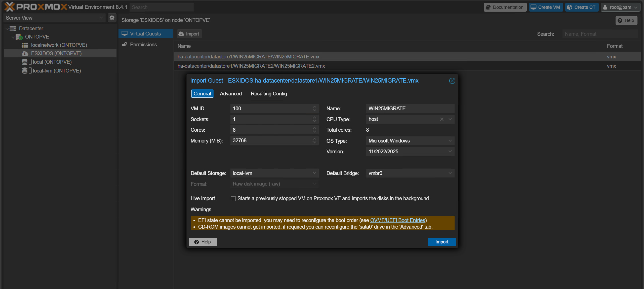The height and width of the screenshot is (289, 644).
Task: Click the top Search field
Action: [x=162, y=7]
